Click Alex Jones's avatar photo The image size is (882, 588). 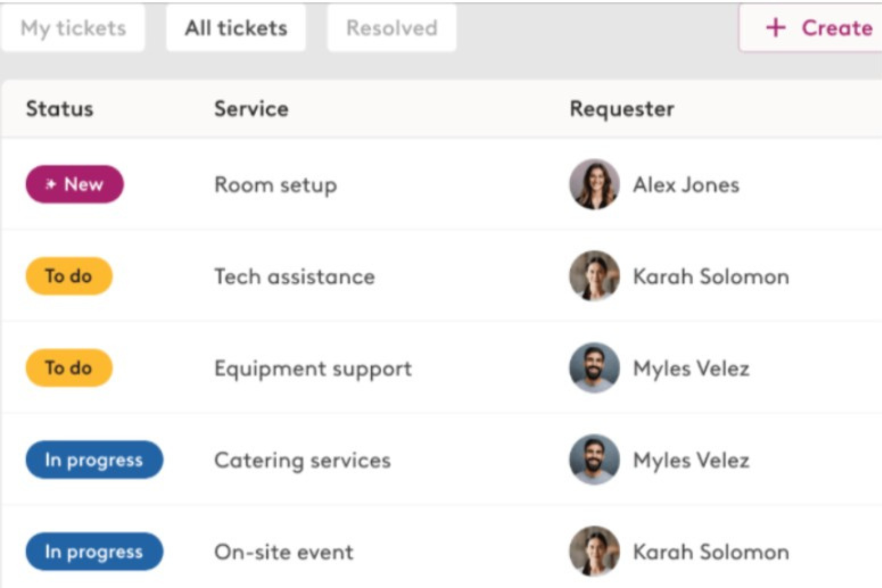pos(594,185)
